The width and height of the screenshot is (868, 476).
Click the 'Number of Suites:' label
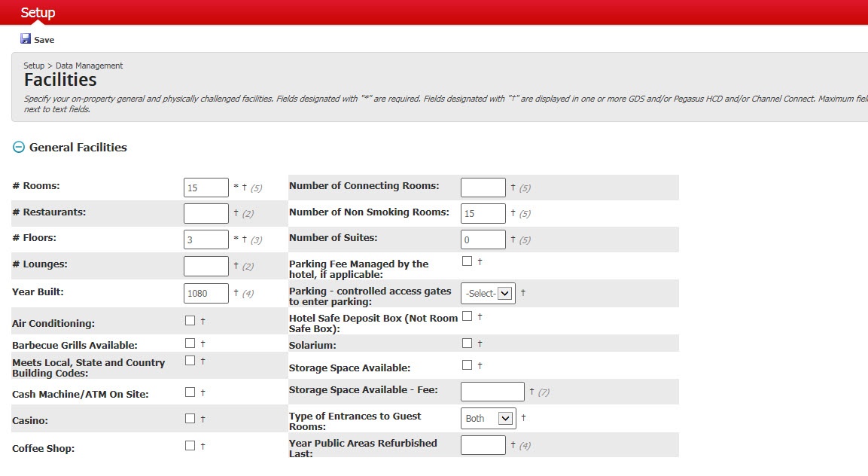click(x=333, y=238)
